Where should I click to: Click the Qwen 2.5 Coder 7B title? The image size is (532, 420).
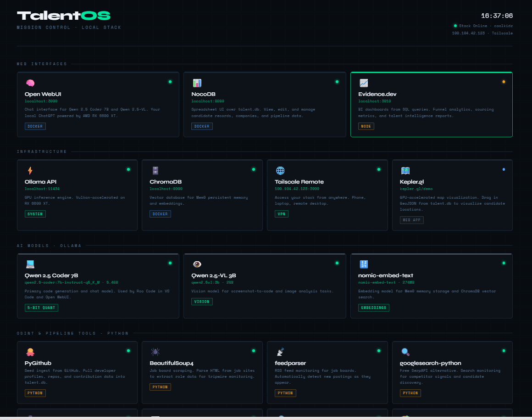51,275
